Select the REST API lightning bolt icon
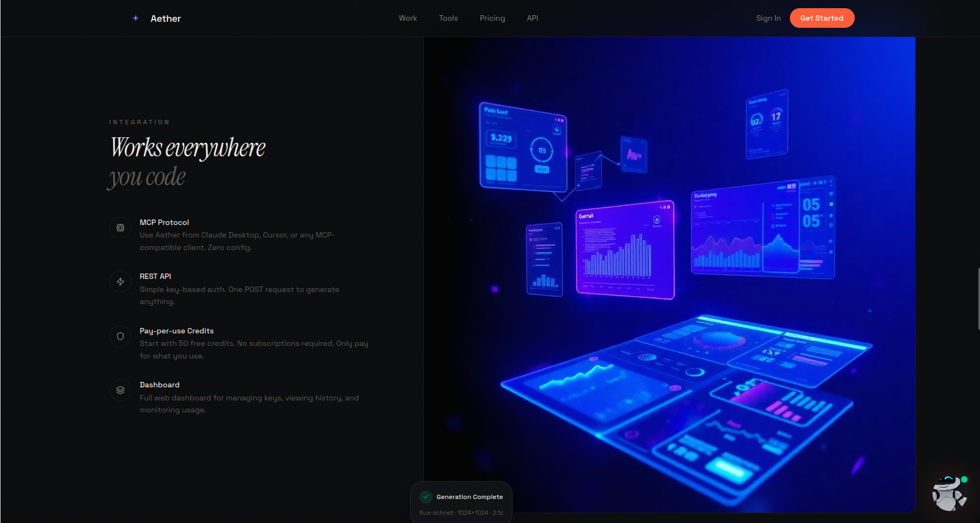Image resolution: width=980 pixels, height=523 pixels. point(120,282)
